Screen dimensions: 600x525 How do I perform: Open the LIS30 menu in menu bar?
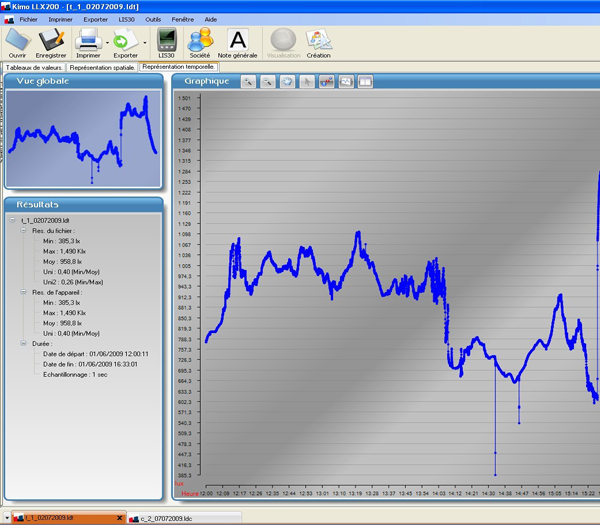point(127,20)
